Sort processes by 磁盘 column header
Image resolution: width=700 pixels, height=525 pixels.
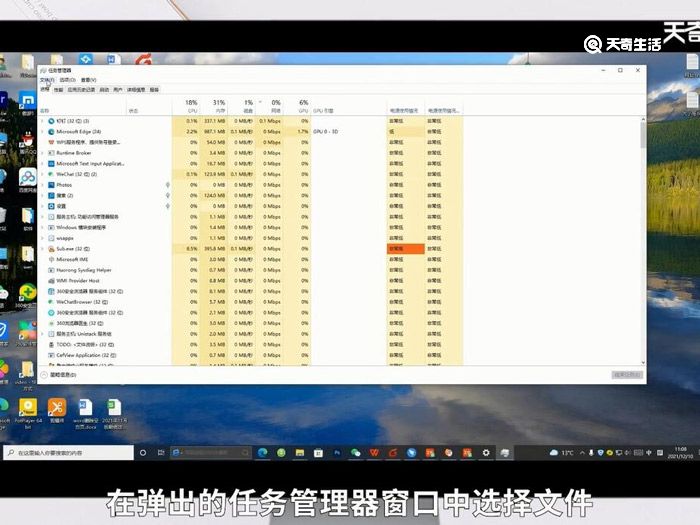click(x=242, y=106)
